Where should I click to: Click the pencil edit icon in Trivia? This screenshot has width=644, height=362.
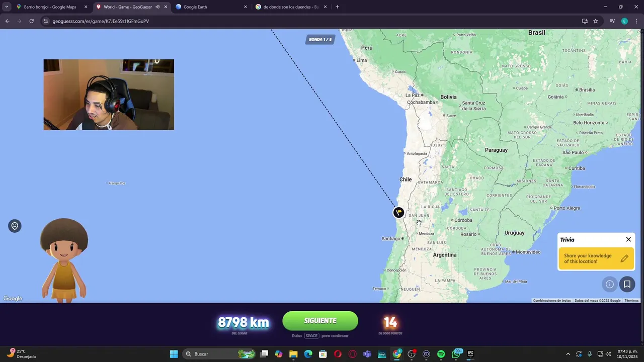[624, 258]
